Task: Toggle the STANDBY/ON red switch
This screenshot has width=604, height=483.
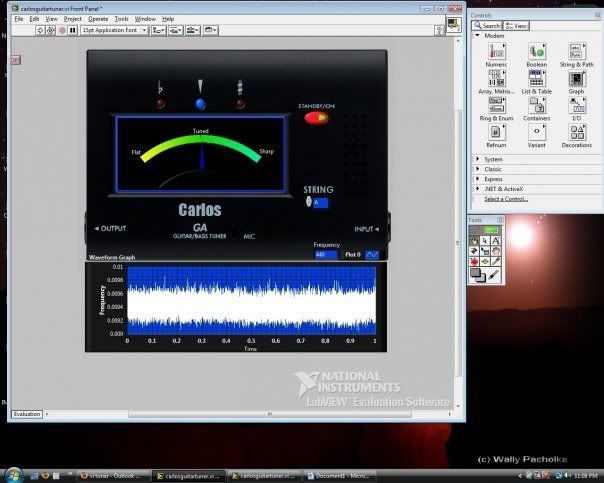Action: click(x=316, y=118)
